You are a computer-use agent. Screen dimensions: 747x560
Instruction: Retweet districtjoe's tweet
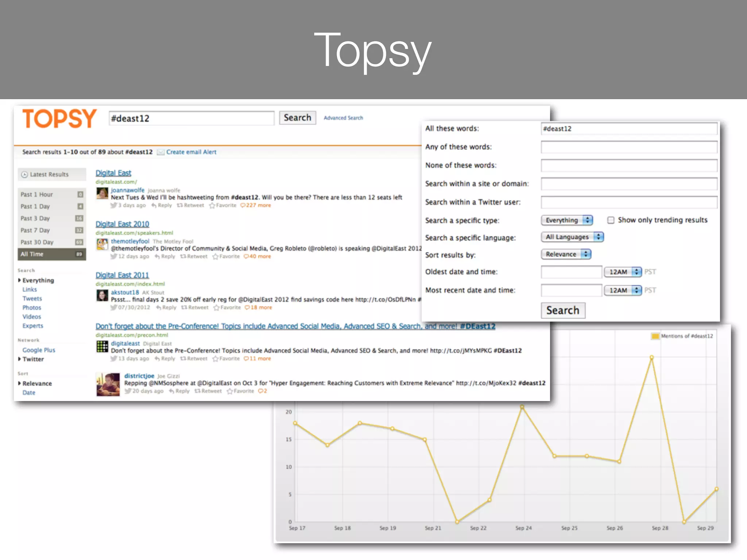click(208, 391)
